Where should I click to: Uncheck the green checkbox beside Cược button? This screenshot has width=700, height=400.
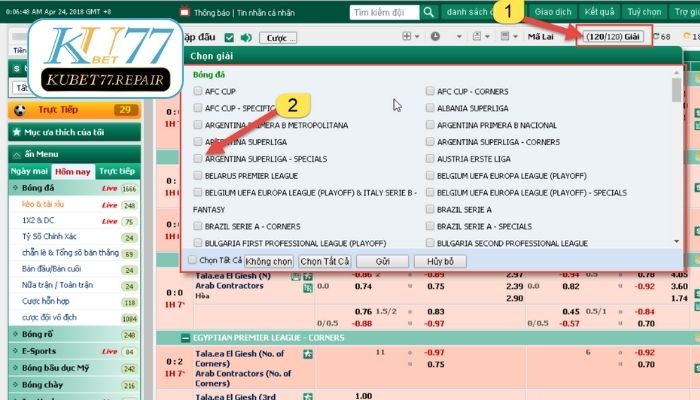(x=229, y=38)
